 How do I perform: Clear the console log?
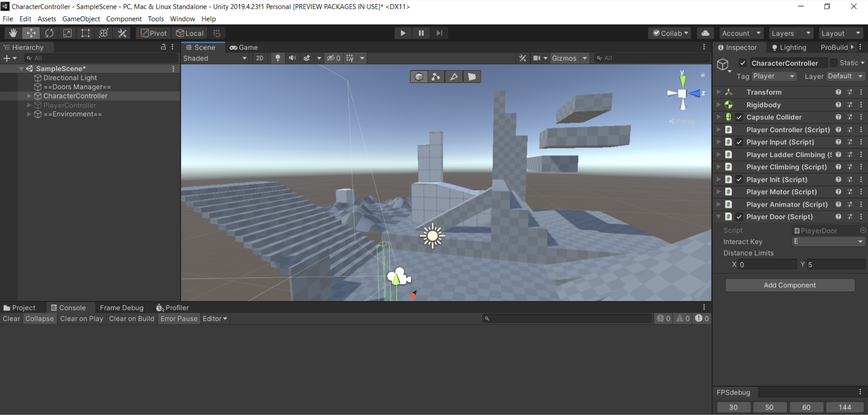pyautogui.click(x=11, y=319)
